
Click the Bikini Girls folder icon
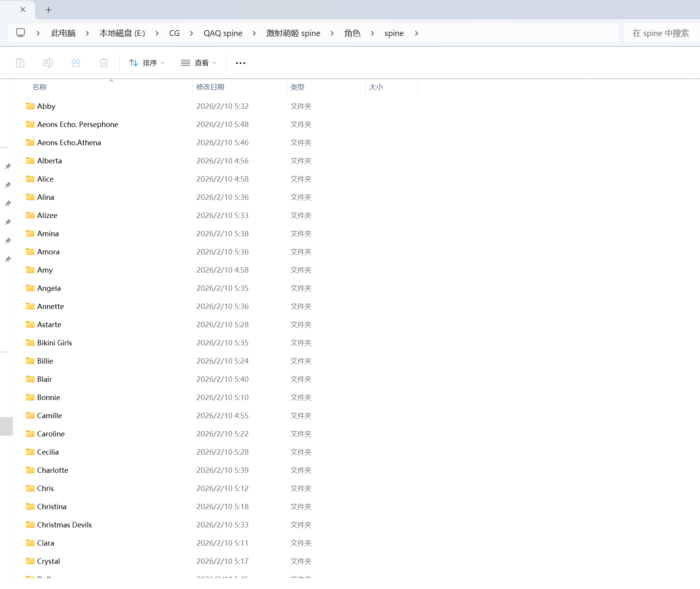pyautogui.click(x=30, y=343)
